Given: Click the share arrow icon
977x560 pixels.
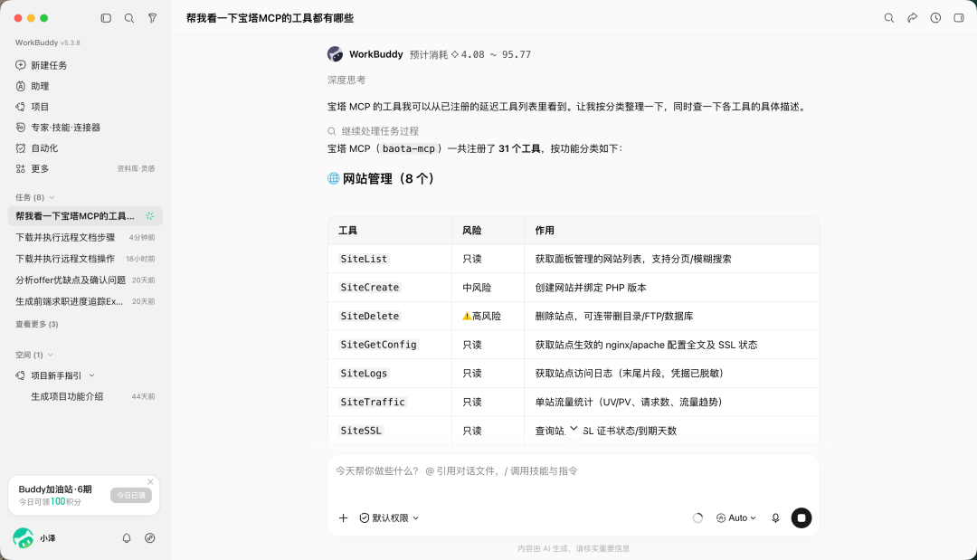Looking at the screenshot, I should pyautogui.click(x=912, y=18).
